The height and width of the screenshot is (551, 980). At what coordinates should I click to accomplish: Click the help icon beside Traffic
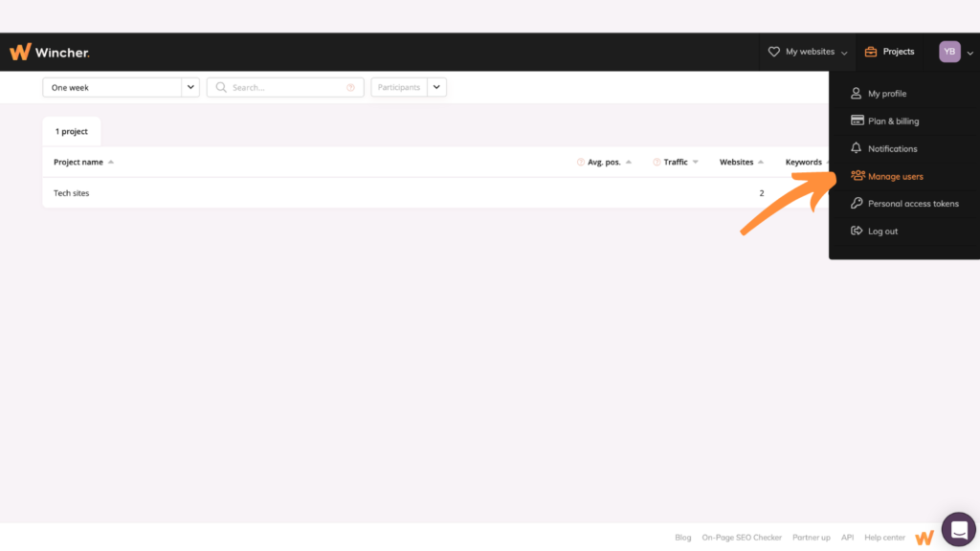tap(657, 163)
